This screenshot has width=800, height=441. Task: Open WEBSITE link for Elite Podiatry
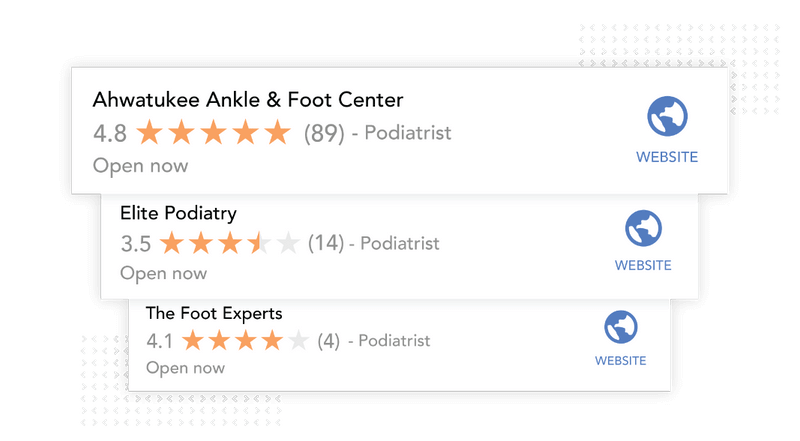click(x=643, y=265)
